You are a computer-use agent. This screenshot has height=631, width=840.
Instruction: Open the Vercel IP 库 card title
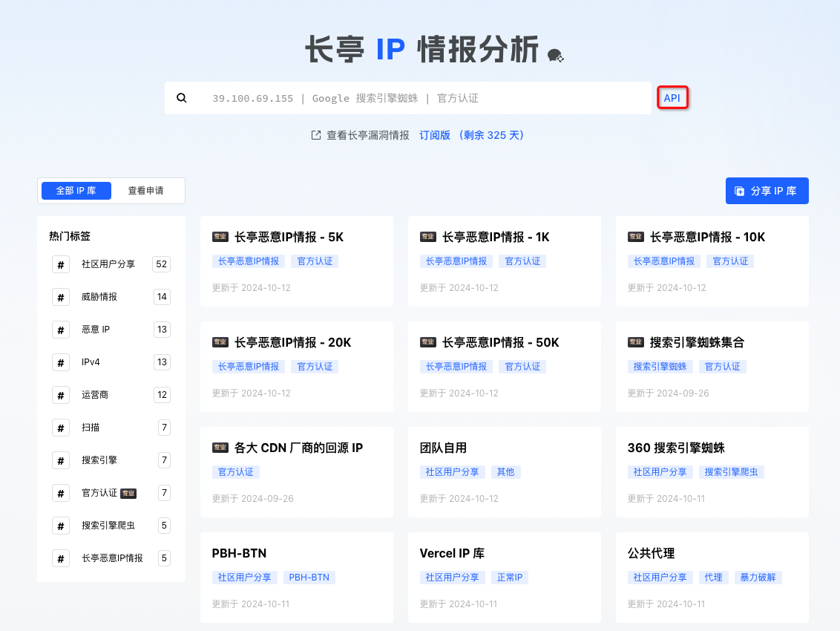[x=452, y=553]
